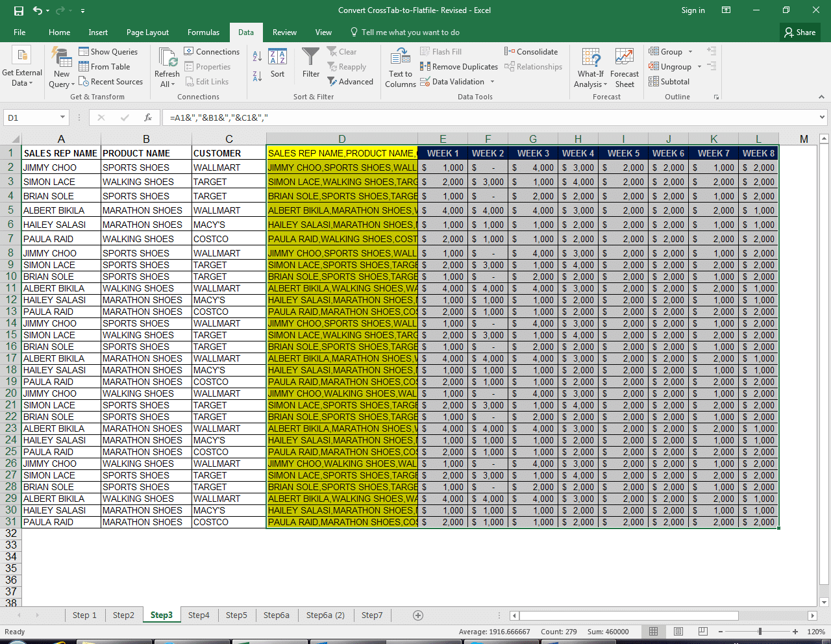Viewport: 831px width, 644px height.
Task: Toggle the Filter funnel
Action: click(x=311, y=62)
